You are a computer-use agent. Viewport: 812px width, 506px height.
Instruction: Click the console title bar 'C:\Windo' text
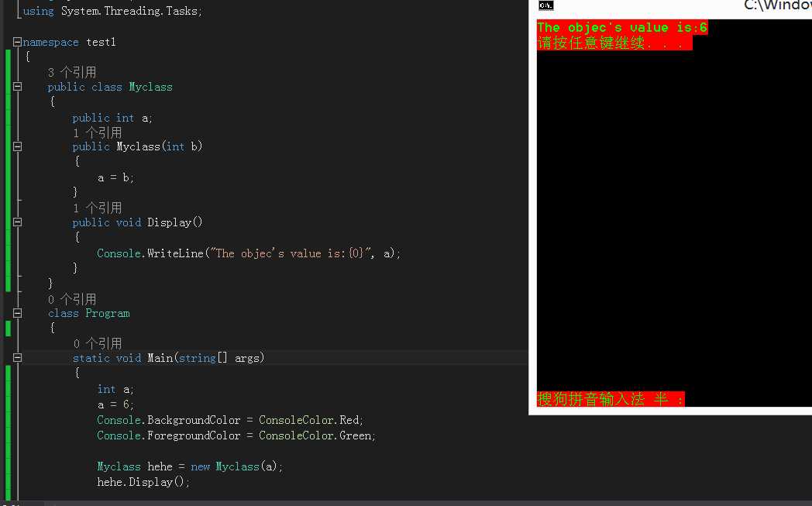coord(777,5)
